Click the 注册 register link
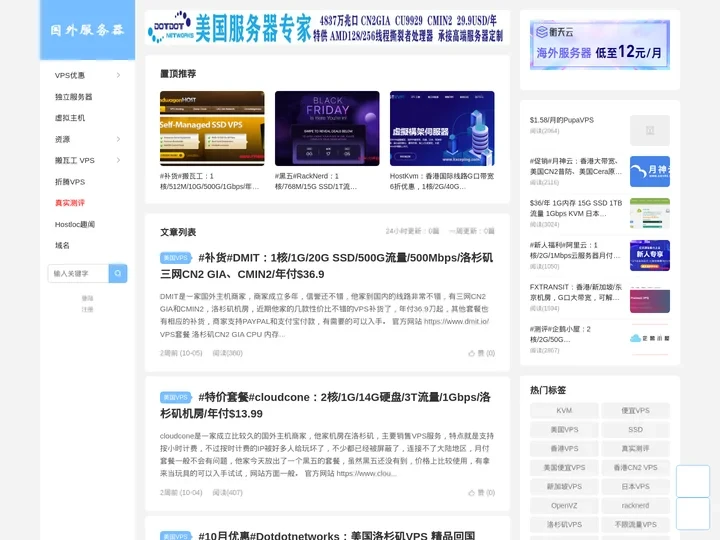This screenshot has height=540, width=720. point(87,309)
